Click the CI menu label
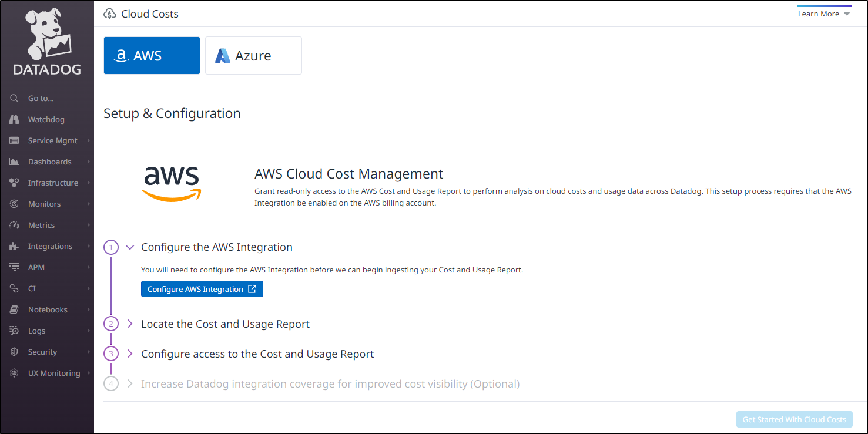 click(x=32, y=288)
